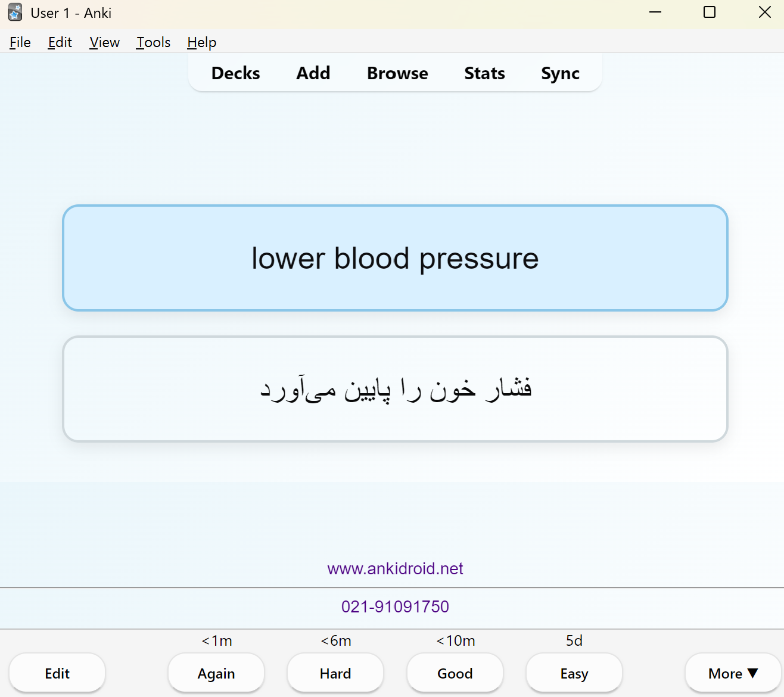Open the File menu
Viewport: 784px width, 697px height.
[20, 42]
